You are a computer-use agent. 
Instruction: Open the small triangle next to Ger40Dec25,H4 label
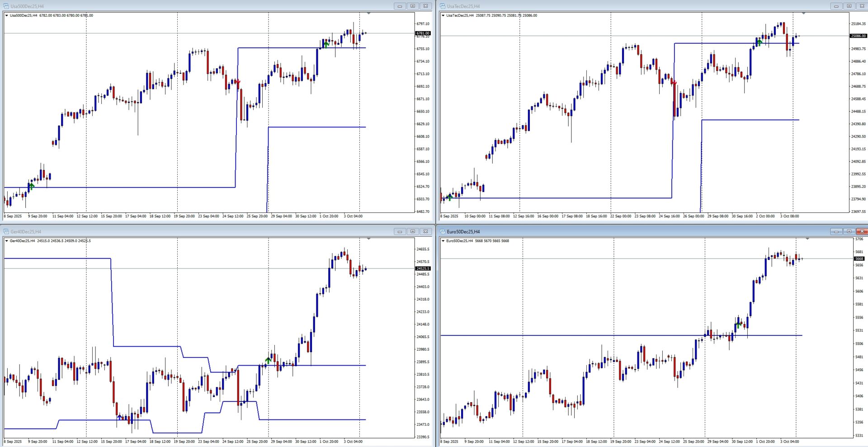7,241
